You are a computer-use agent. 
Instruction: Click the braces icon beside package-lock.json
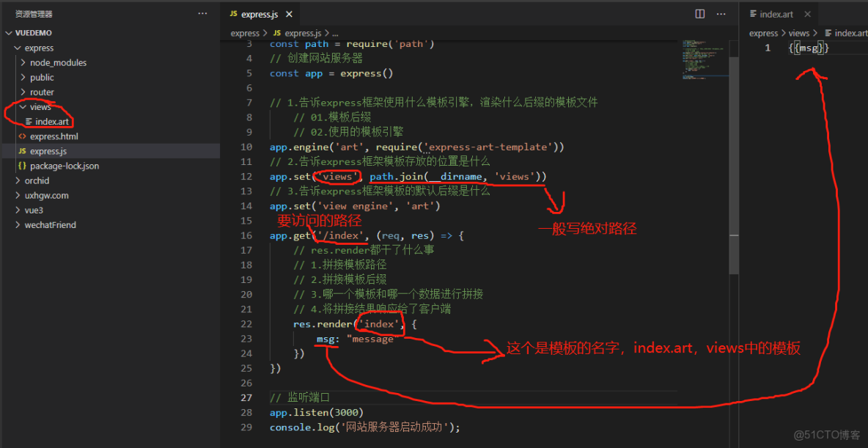[21, 166]
